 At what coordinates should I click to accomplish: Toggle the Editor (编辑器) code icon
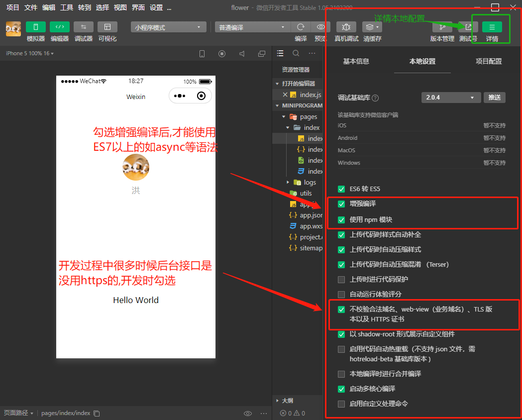60,27
